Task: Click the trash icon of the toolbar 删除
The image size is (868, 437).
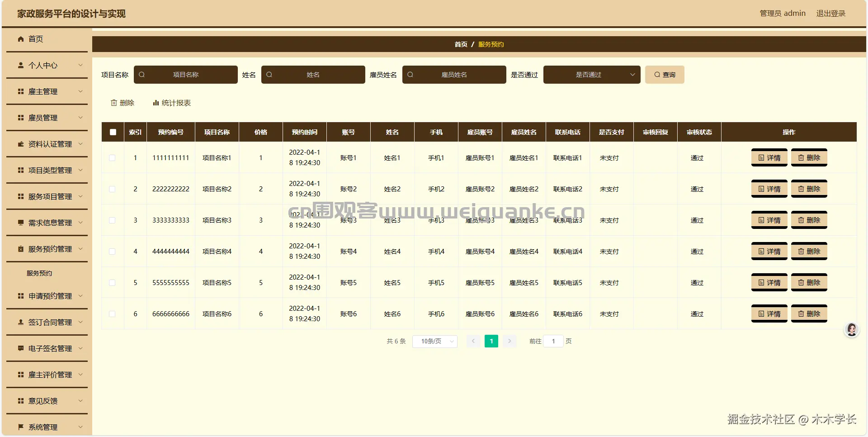Action: pos(114,103)
